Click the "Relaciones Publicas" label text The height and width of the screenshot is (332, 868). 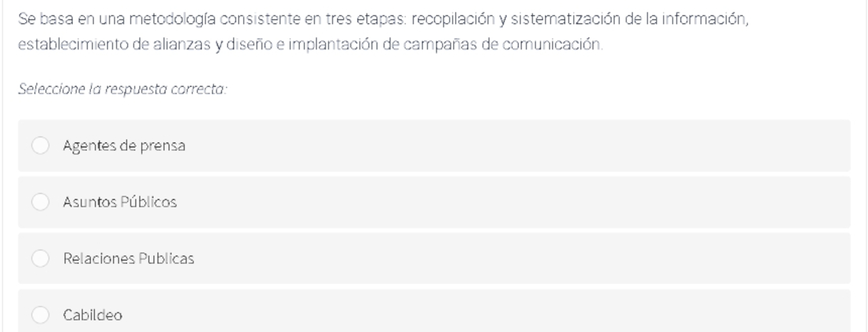click(129, 259)
